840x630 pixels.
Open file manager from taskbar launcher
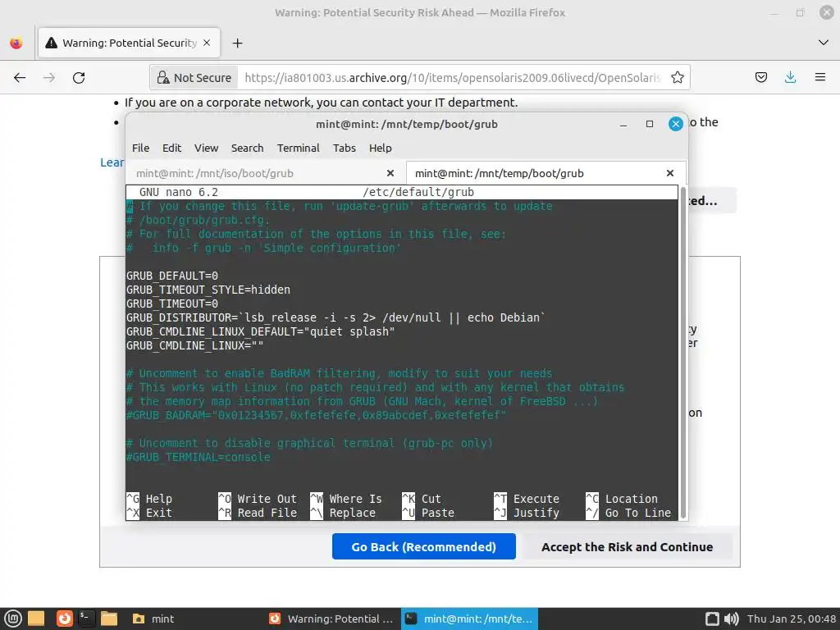(x=109, y=619)
